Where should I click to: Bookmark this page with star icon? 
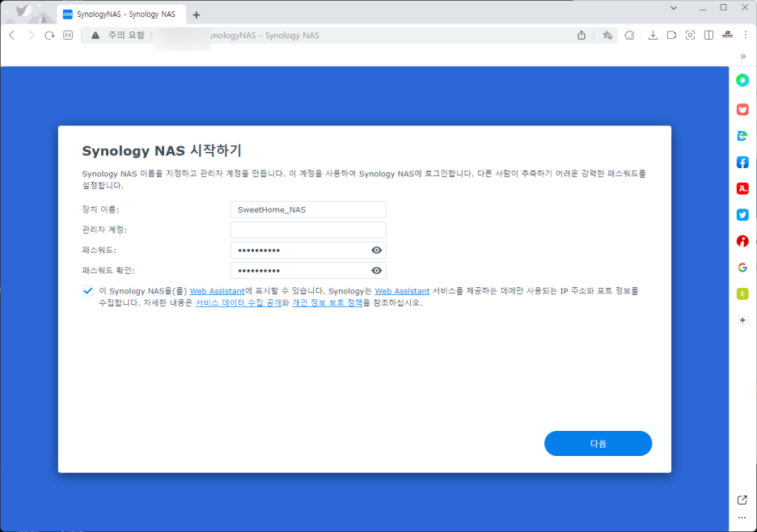(x=607, y=36)
